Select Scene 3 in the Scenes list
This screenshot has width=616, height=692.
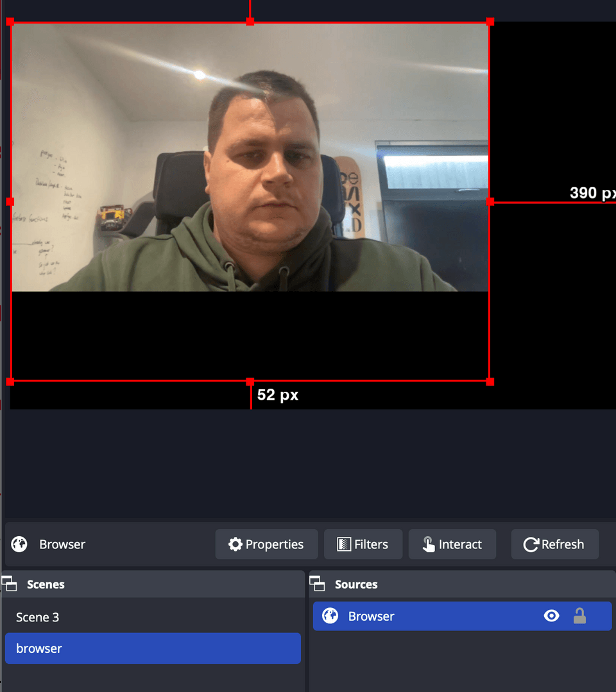[38, 617]
